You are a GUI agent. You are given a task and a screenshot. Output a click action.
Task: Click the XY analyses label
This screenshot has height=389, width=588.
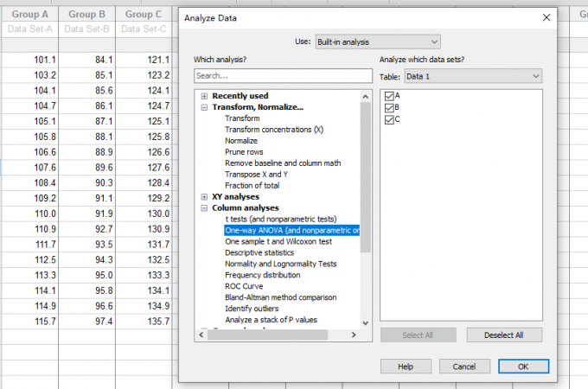tap(235, 197)
